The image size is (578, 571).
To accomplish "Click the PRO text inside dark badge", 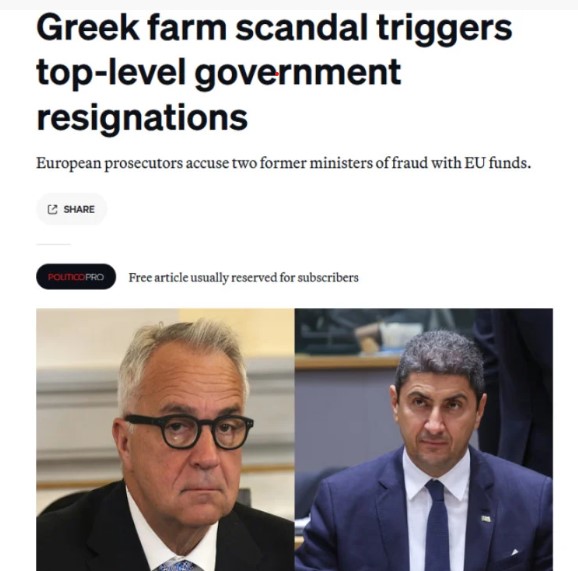I will click(95, 277).
